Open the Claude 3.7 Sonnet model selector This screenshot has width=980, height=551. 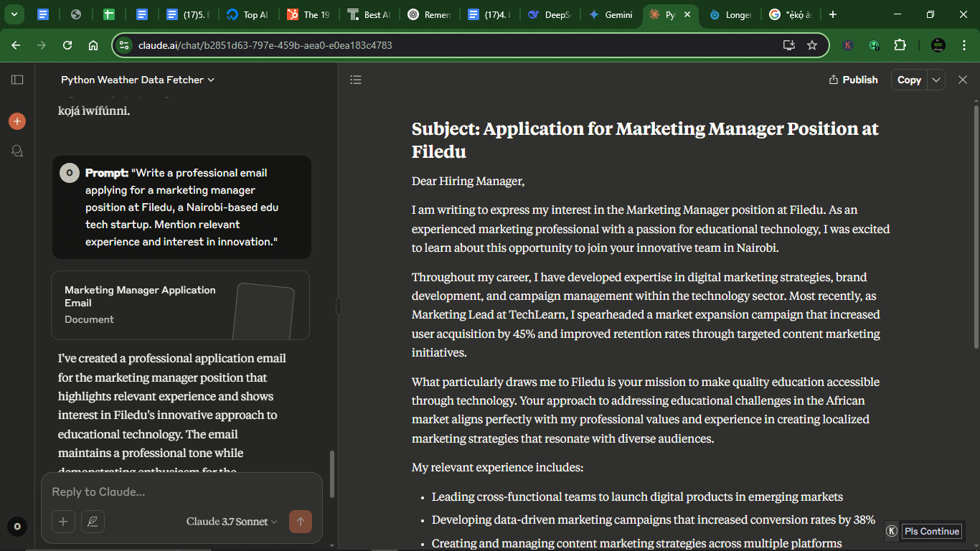[x=232, y=522]
